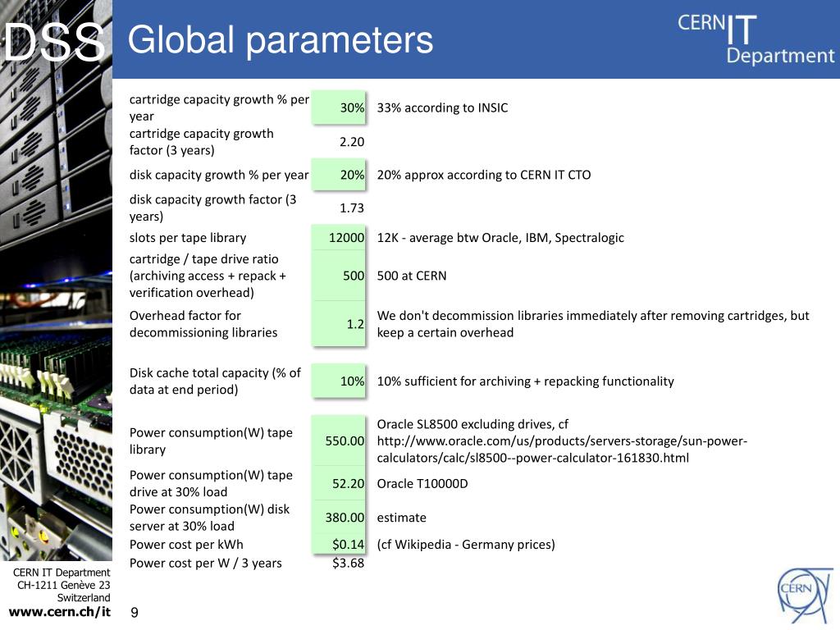Click 'Overhead factor for decommissioning libraries' label
Screen dimensions: 840x630
point(203,323)
